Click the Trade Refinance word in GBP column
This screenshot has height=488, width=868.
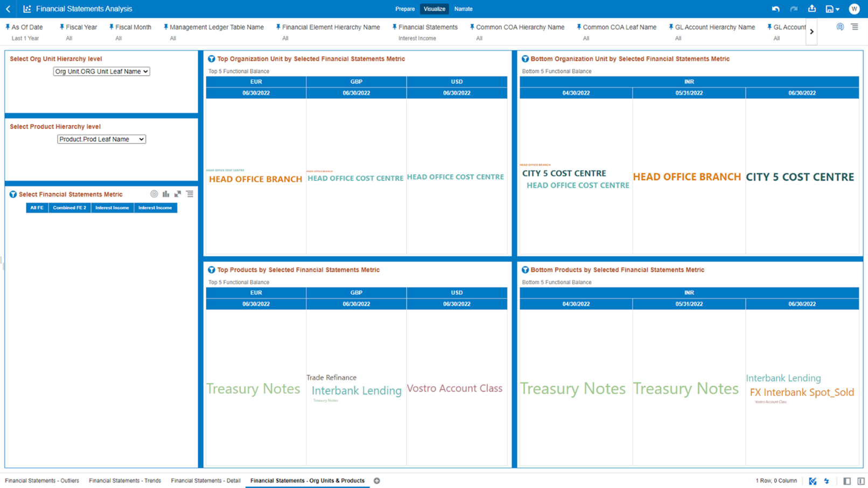pyautogui.click(x=331, y=378)
